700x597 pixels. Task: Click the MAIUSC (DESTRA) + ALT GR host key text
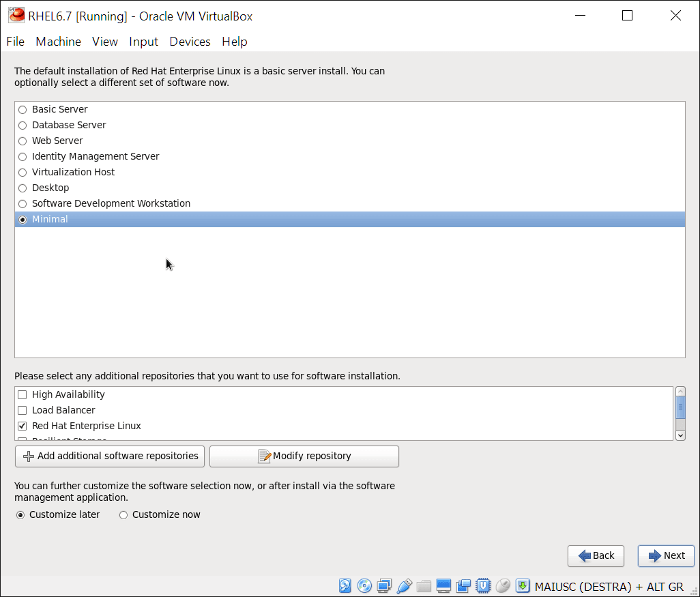609,586
